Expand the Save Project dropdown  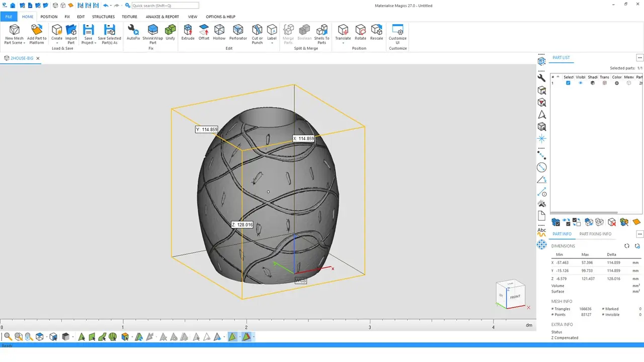pos(96,43)
